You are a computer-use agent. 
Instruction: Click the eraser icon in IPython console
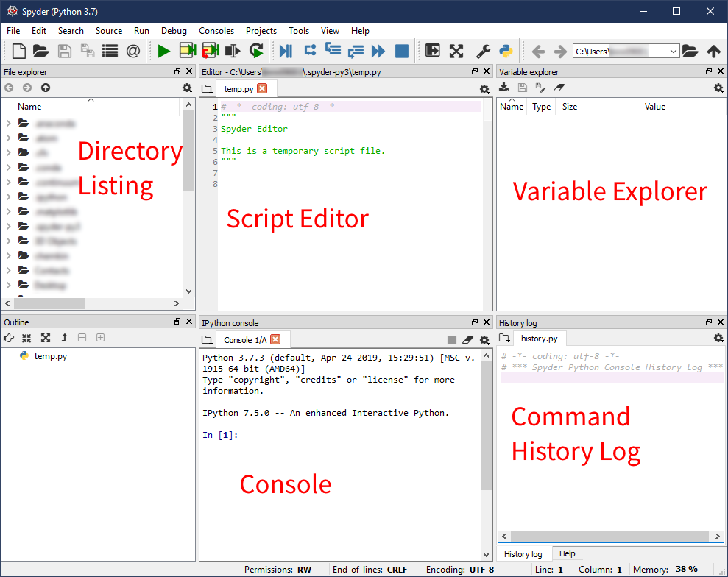[x=467, y=340]
